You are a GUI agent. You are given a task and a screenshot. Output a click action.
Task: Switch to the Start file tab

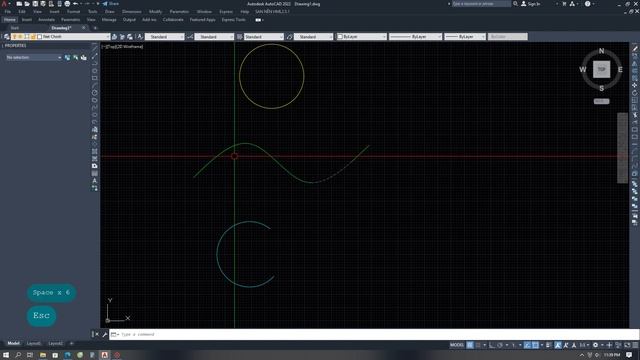[15, 28]
